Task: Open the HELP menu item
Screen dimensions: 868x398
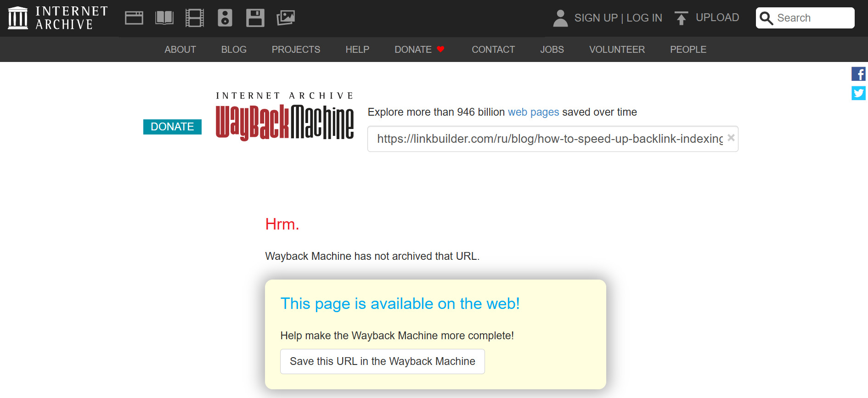Action: [x=357, y=50]
